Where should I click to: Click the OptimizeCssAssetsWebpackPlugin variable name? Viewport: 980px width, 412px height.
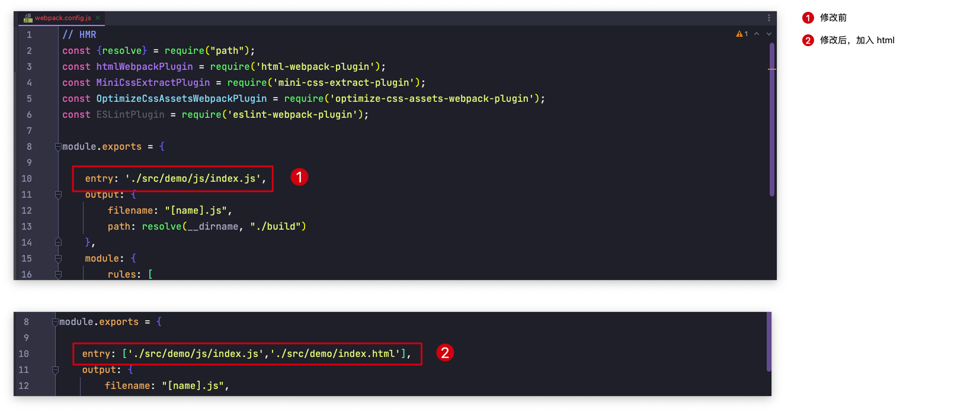(181, 99)
